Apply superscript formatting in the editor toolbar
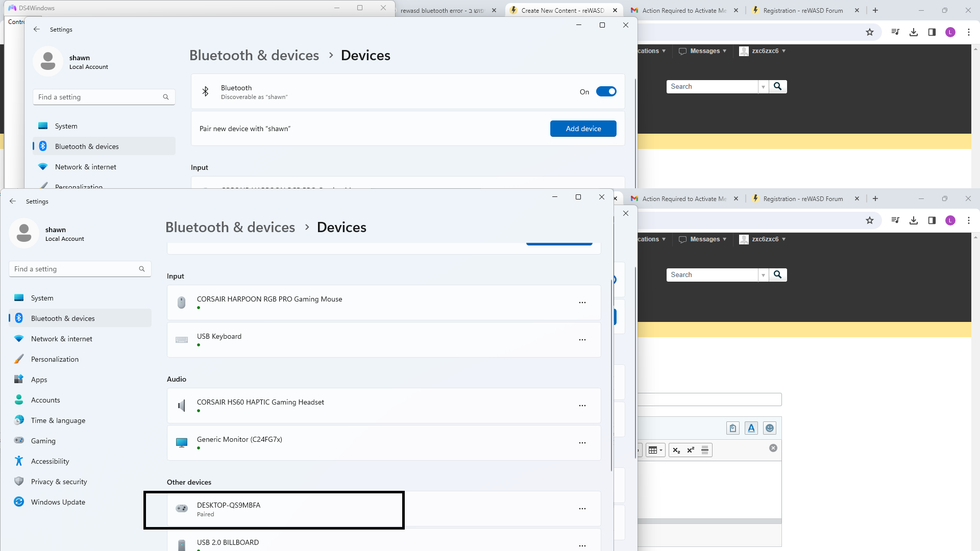980x551 pixels. [691, 450]
